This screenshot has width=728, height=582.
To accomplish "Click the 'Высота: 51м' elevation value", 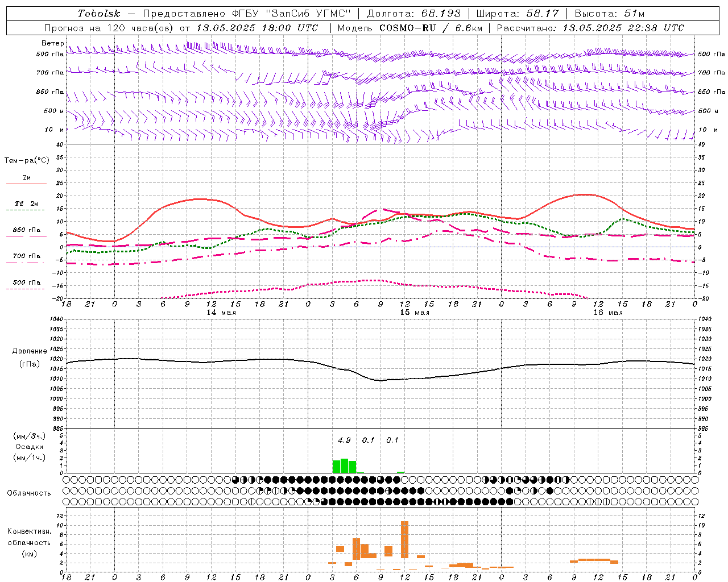I will [x=610, y=14].
